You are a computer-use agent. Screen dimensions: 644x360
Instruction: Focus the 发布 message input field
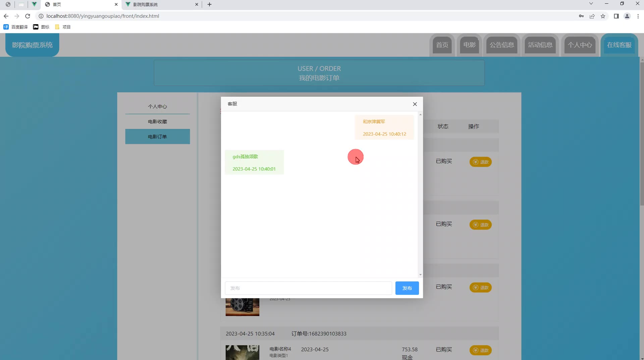point(308,288)
